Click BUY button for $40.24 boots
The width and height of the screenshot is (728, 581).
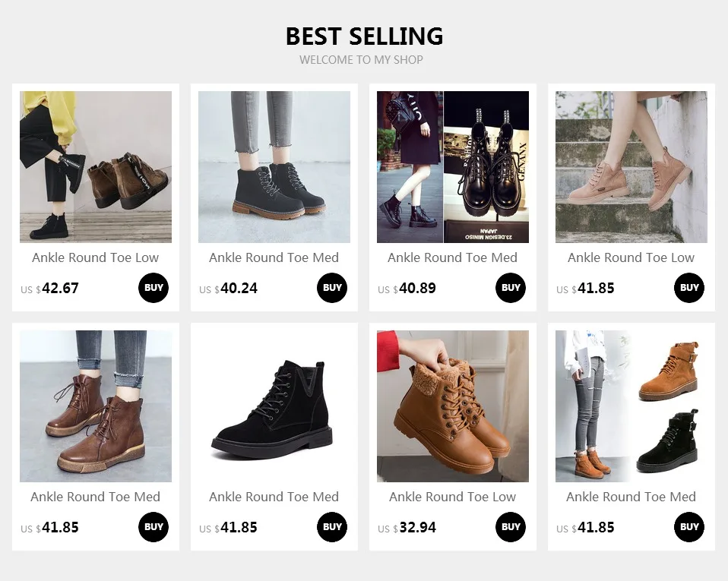332,288
